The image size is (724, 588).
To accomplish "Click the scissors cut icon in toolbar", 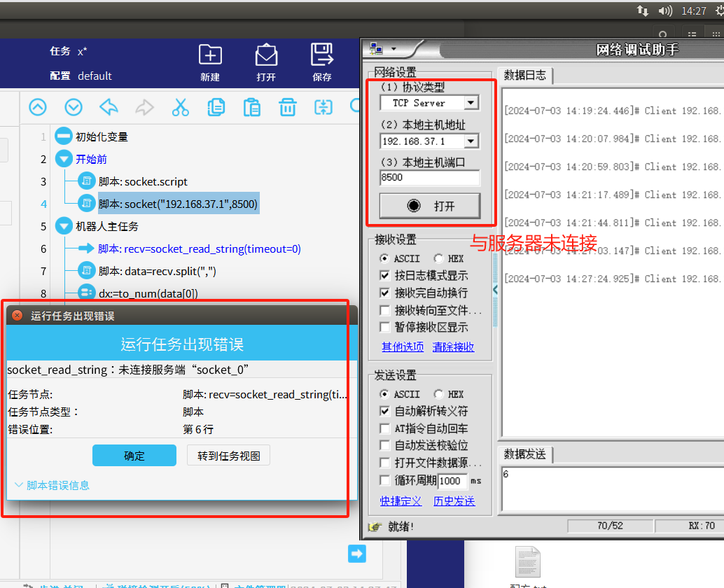I will (180, 107).
